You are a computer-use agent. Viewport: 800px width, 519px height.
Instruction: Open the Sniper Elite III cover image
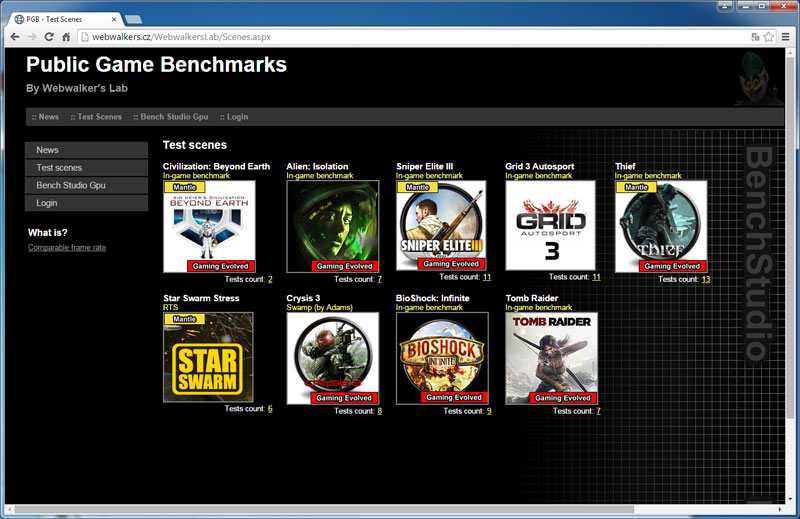pos(441,225)
